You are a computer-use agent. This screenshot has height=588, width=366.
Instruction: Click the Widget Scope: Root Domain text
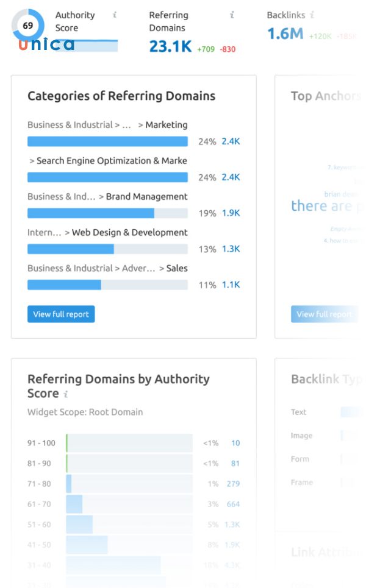point(85,412)
